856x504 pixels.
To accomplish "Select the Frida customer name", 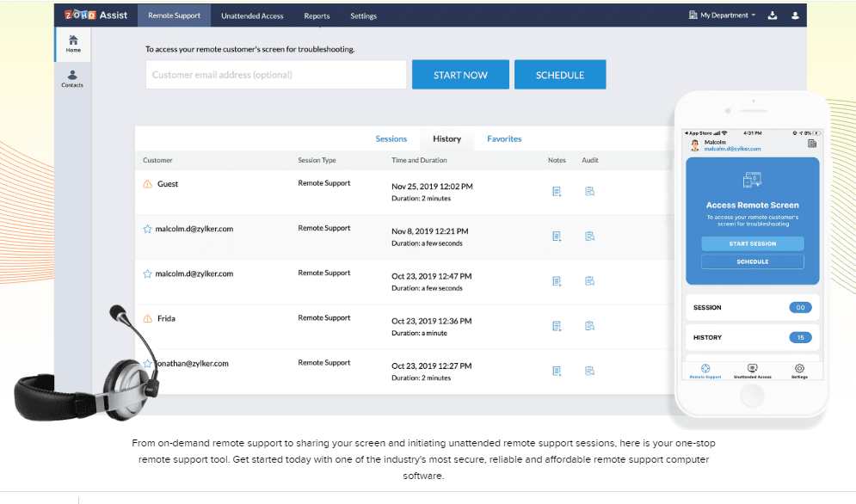I will coord(167,318).
